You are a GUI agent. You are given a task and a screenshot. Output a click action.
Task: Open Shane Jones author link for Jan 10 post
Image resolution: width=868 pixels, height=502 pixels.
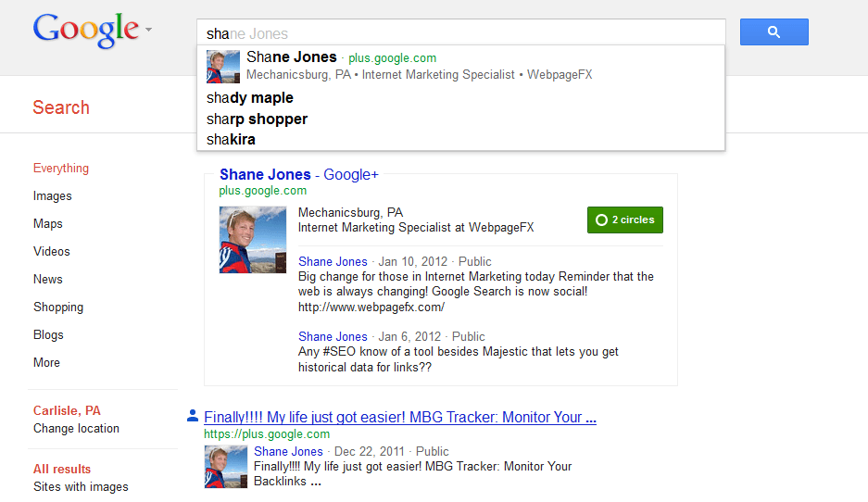[x=333, y=261]
